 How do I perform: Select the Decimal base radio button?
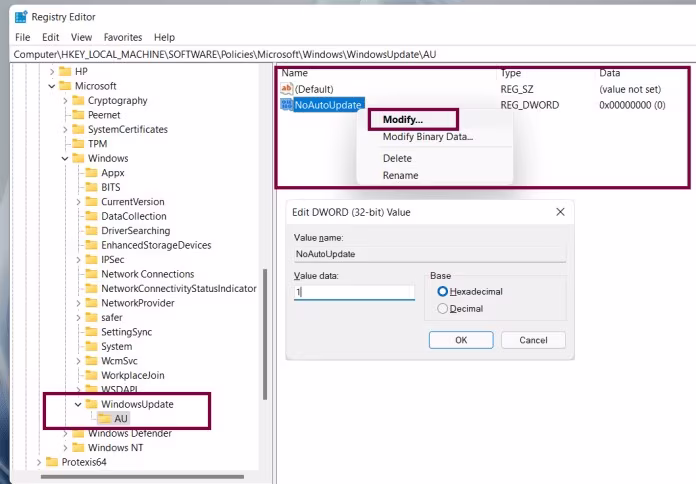point(443,309)
